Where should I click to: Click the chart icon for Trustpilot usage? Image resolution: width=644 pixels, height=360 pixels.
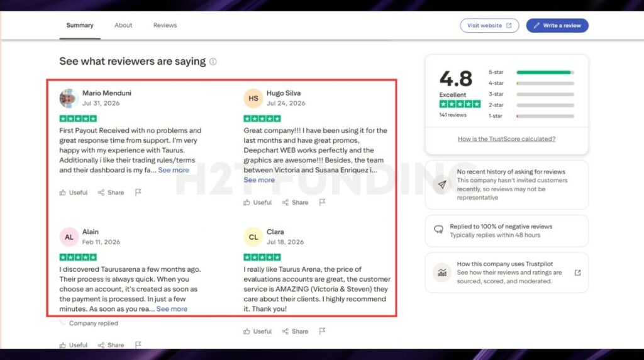click(442, 273)
